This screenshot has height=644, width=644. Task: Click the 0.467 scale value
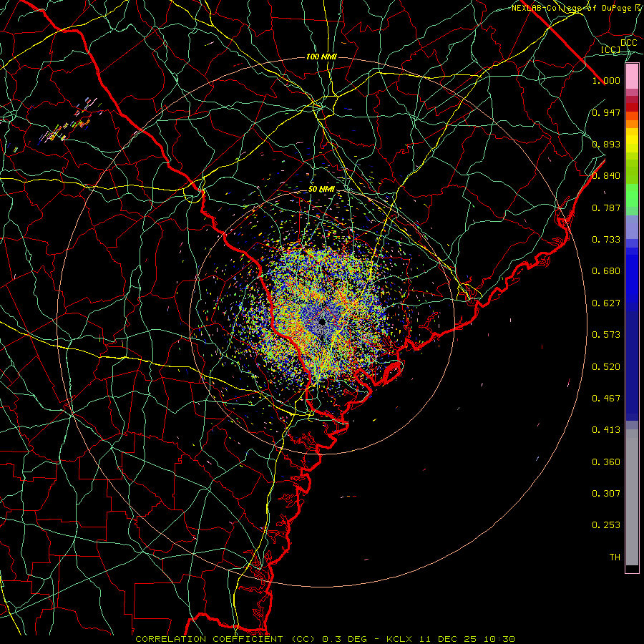[x=606, y=398]
